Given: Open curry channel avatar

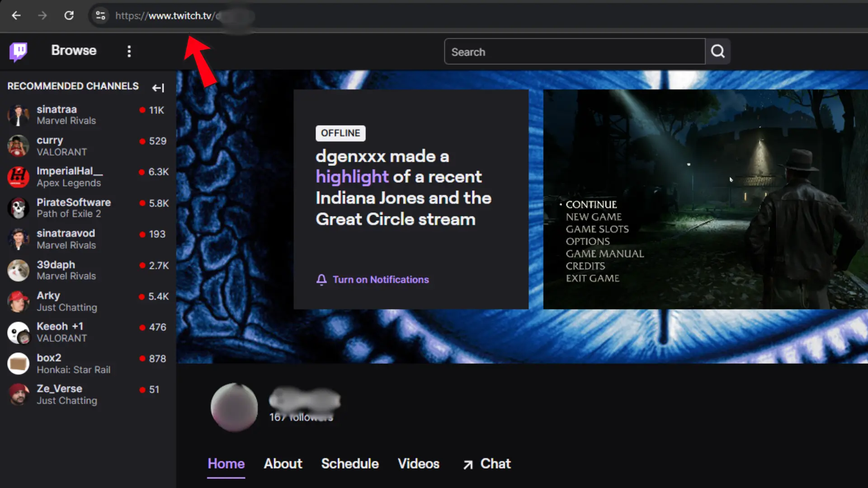Looking at the screenshot, I should pyautogui.click(x=19, y=146).
